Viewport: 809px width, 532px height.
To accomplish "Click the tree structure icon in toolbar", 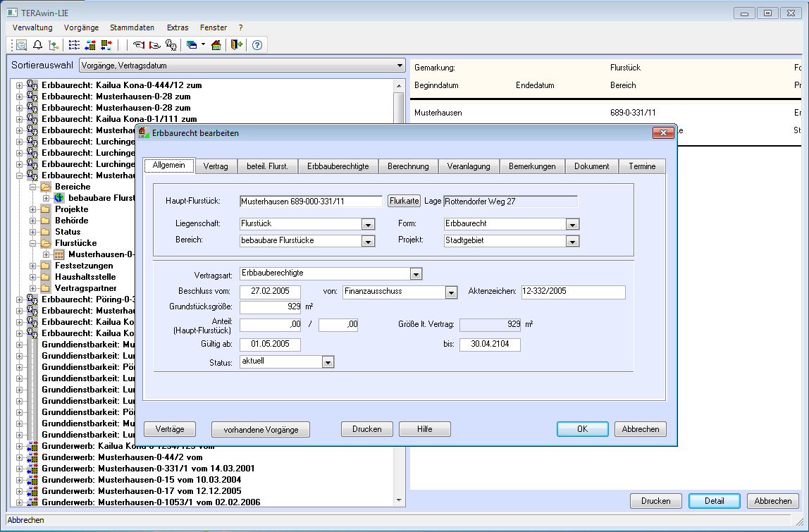I will pyautogui.click(x=54, y=45).
